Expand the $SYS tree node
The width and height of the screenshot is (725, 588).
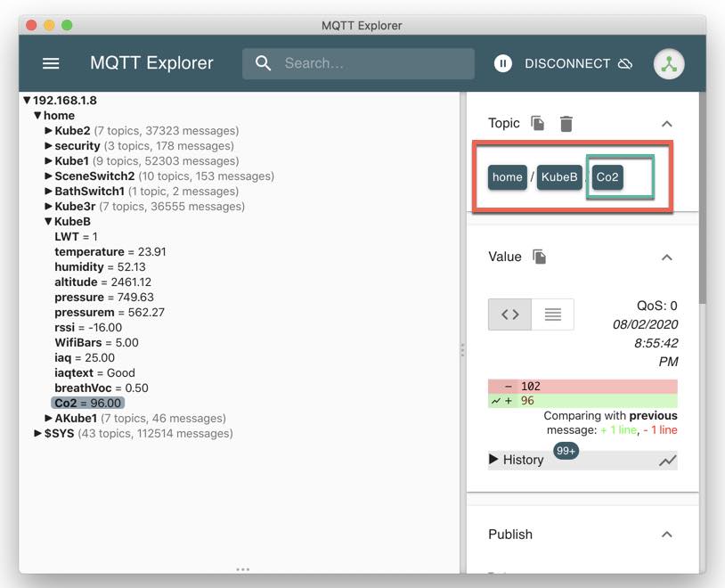point(38,434)
